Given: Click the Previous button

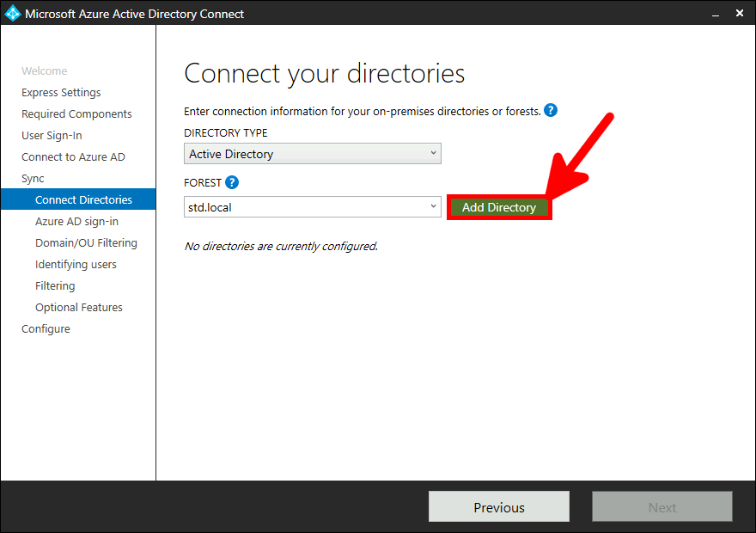Looking at the screenshot, I should (x=498, y=506).
